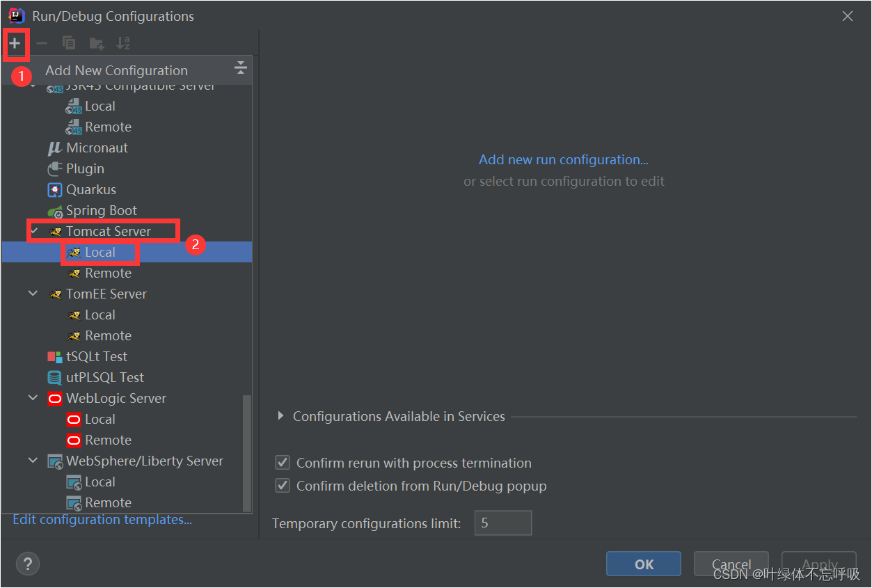Choose the Quarkus configuration type
Screen dimensions: 872x588
[91, 189]
